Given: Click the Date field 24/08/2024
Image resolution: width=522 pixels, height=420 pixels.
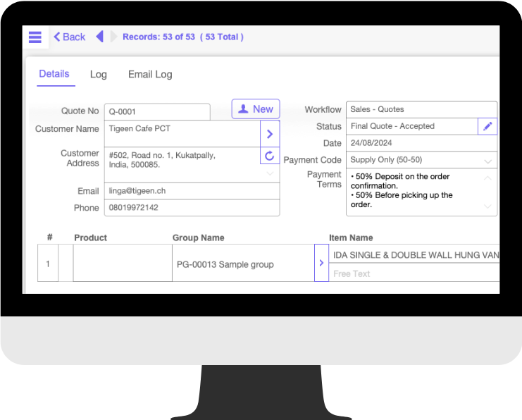Looking at the screenshot, I should coord(421,143).
